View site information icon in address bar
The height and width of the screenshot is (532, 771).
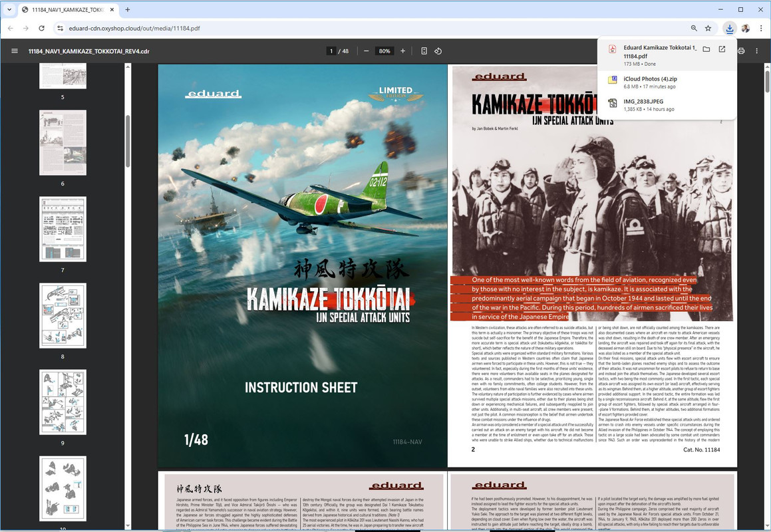(60, 28)
